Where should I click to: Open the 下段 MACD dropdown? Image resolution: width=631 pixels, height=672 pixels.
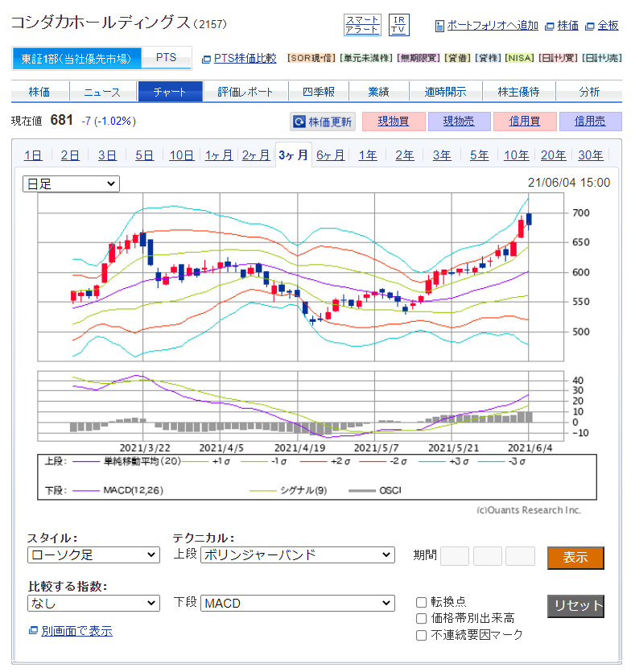click(x=298, y=604)
